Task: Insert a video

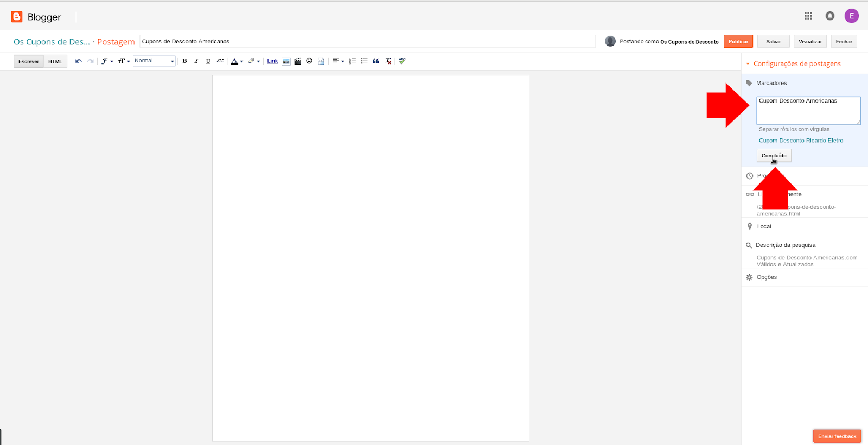Action: pyautogui.click(x=298, y=61)
